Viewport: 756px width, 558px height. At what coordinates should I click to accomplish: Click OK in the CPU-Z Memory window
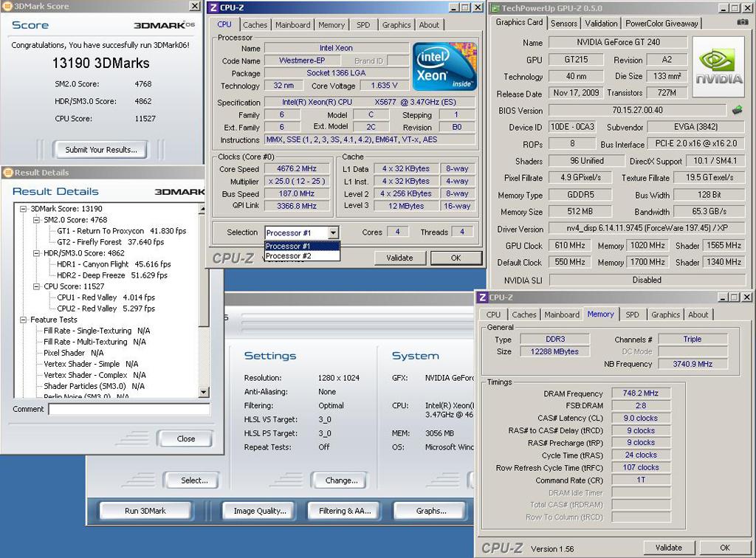(x=725, y=548)
